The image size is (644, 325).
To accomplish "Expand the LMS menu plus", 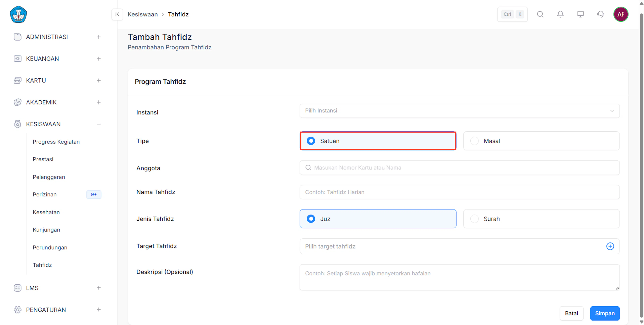I will [99, 288].
